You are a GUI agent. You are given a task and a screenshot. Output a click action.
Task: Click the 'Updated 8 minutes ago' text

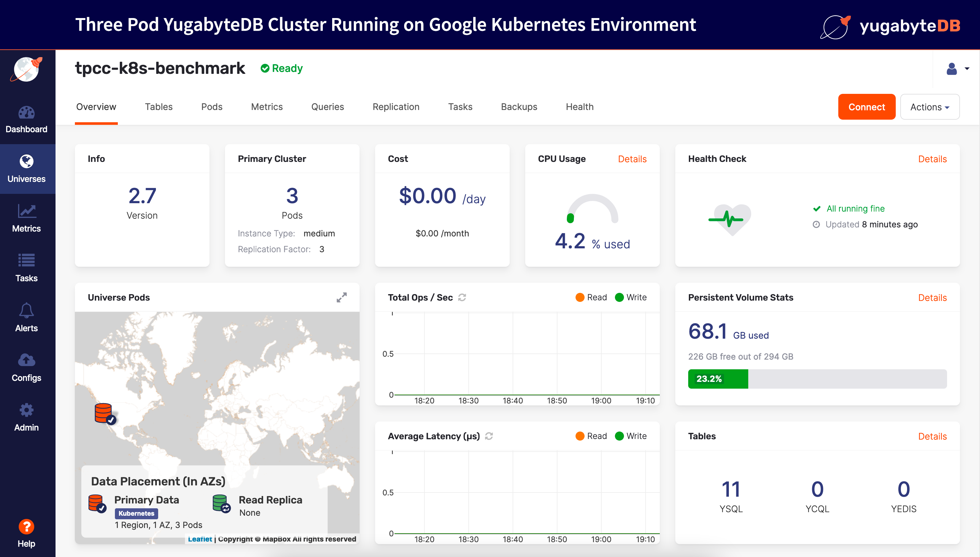871,224
